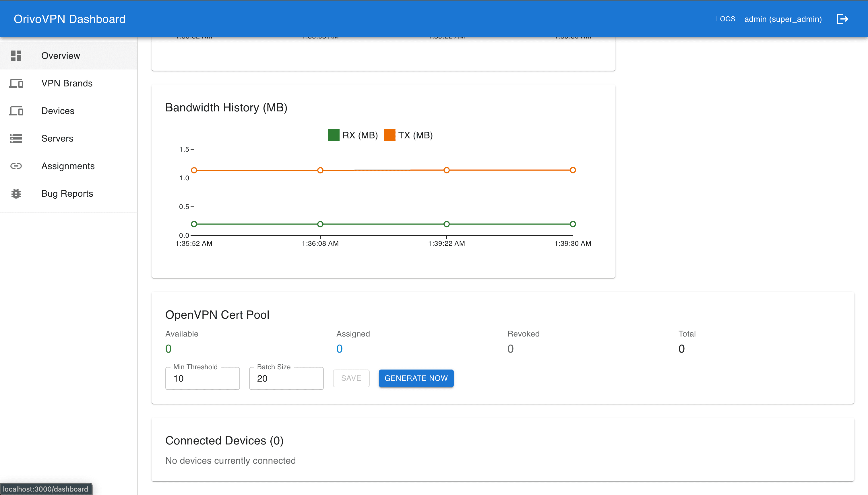The height and width of the screenshot is (495, 868).
Task: Click the SAVE button in OpenVPN Cert Pool
Action: pos(351,378)
